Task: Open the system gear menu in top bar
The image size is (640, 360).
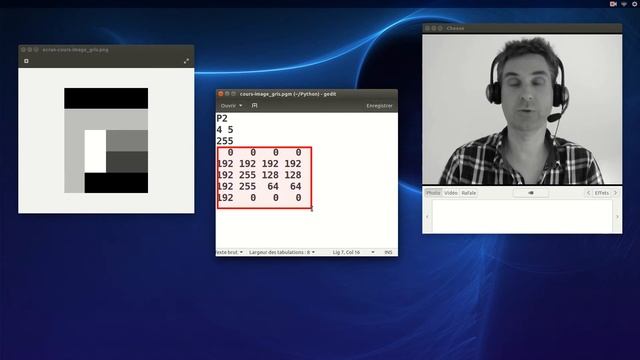Action: 635,4
